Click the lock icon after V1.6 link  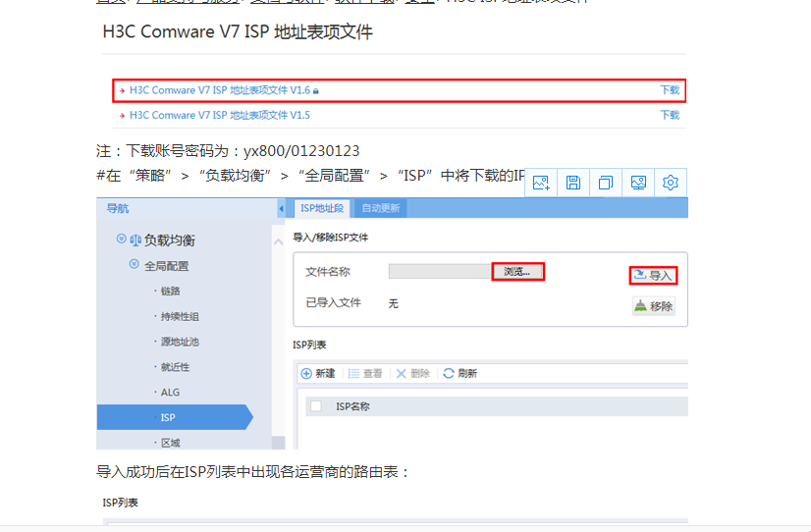(x=316, y=91)
